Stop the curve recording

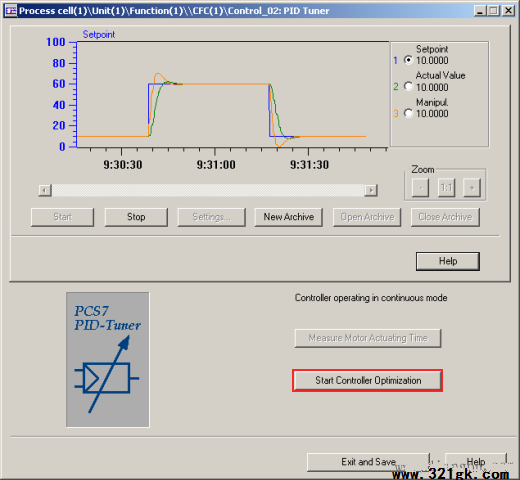[136, 217]
